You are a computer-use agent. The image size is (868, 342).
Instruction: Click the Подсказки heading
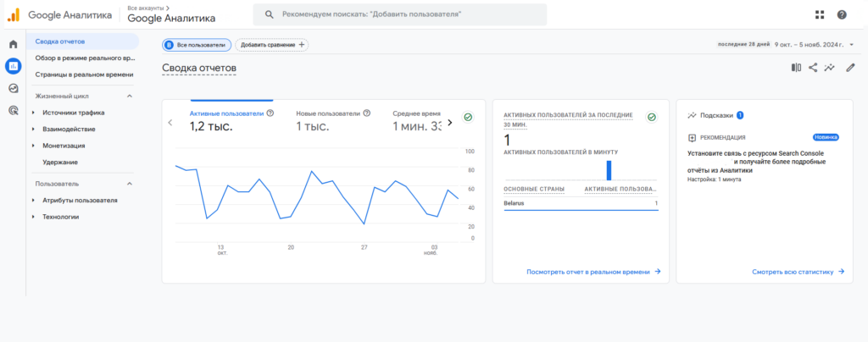click(x=716, y=115)
